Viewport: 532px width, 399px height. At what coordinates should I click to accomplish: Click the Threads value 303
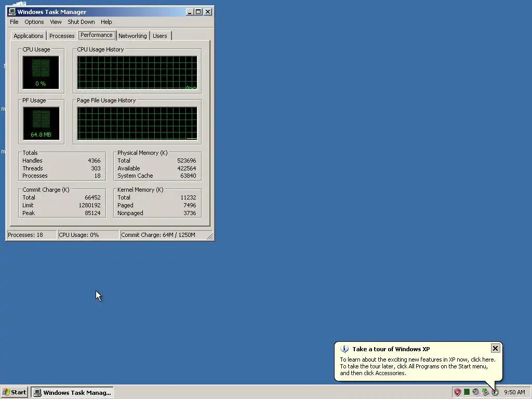coord(96,168)
